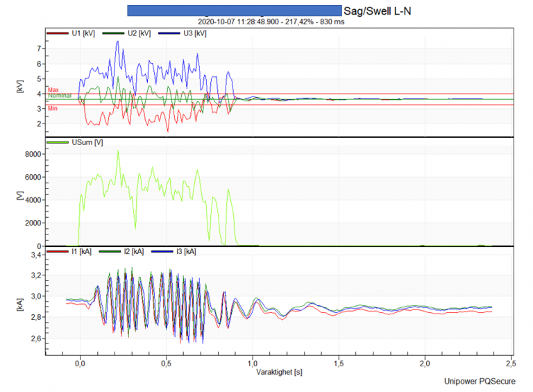
Task: Click the Varaktighet [s] axis label
Action: 279,372
